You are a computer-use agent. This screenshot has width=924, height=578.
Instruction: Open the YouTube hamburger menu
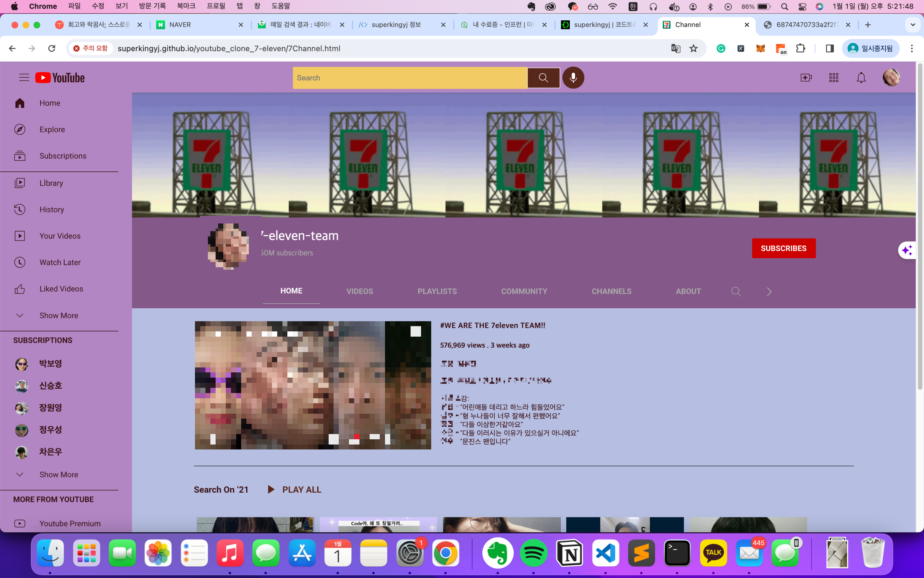[24, 78]
